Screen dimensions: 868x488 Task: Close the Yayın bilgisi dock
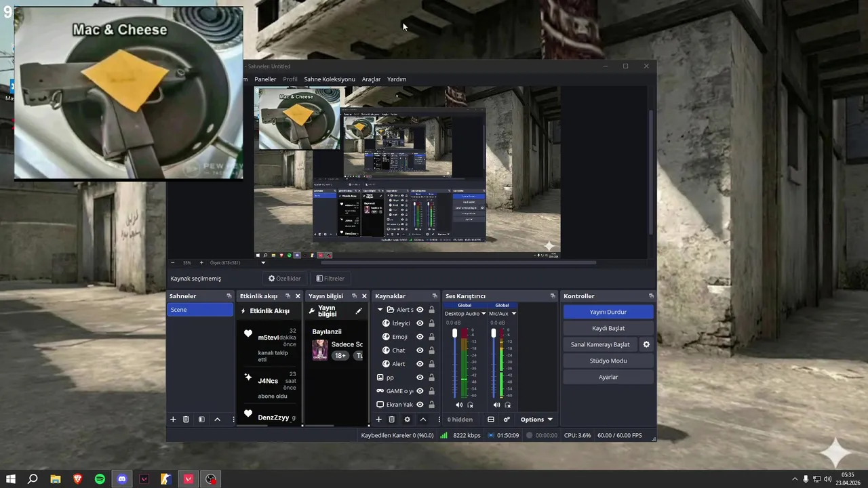(x=364, y=296)
